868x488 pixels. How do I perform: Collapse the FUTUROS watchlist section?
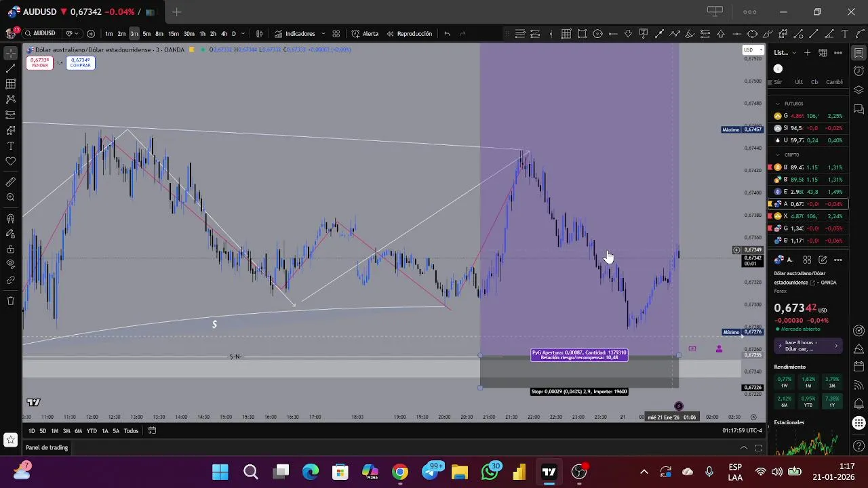778,104
